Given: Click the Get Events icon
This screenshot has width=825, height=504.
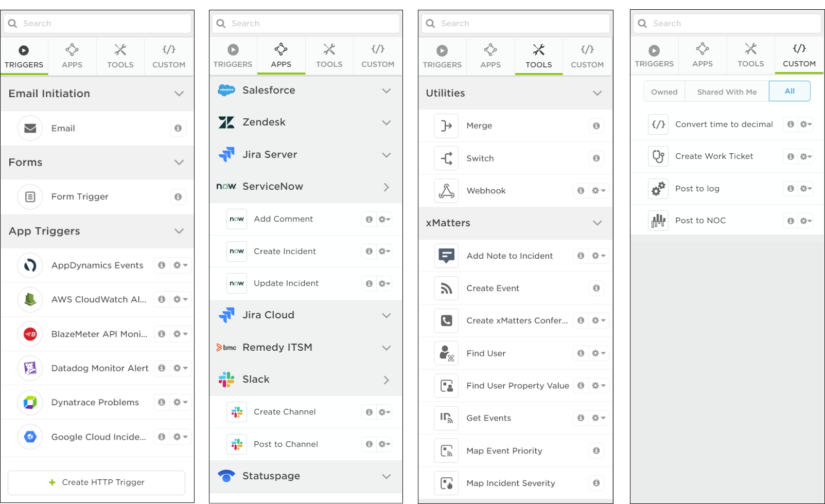Looking at the screenshot, I should point(446,418).
